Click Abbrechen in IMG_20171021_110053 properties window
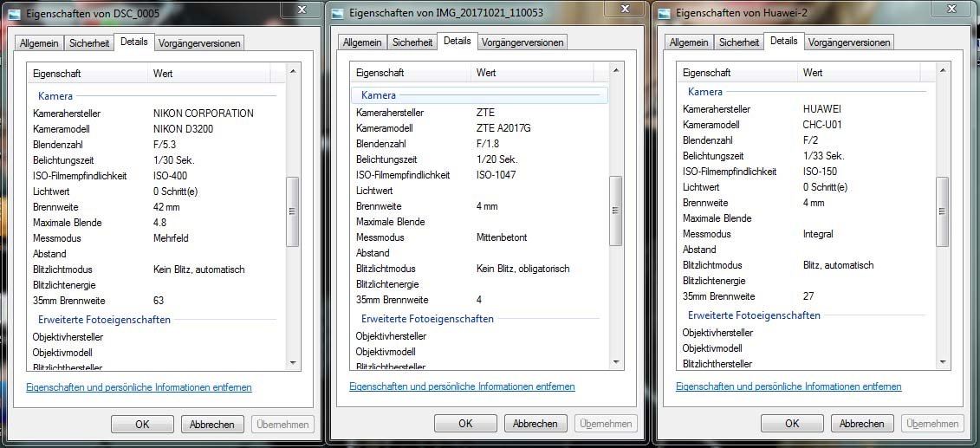This screenshot has height=448, width=980. [x=535, y=424]
